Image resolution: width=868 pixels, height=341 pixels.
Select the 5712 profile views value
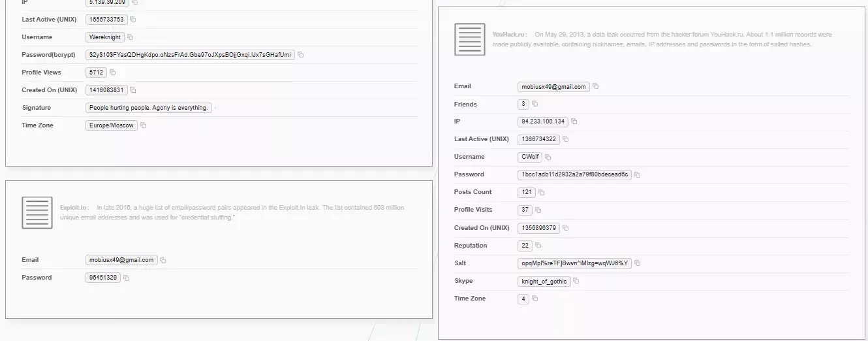coord(97,73)
